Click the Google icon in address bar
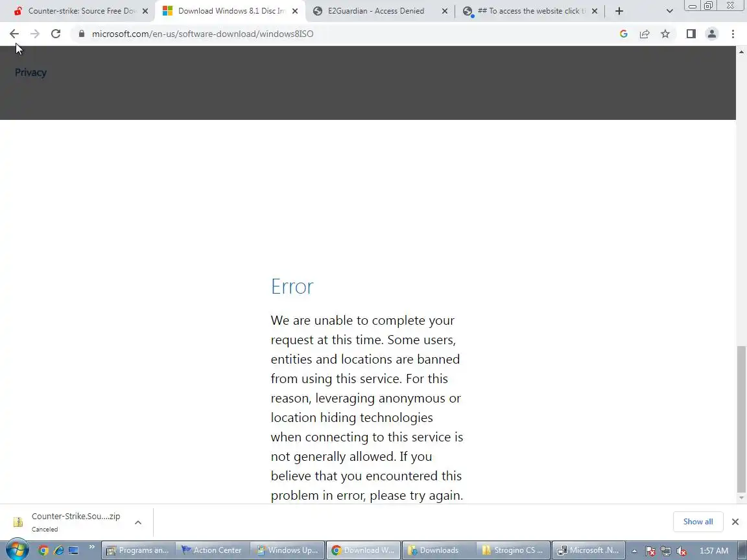747x560 pixels. tap(623, 34)
